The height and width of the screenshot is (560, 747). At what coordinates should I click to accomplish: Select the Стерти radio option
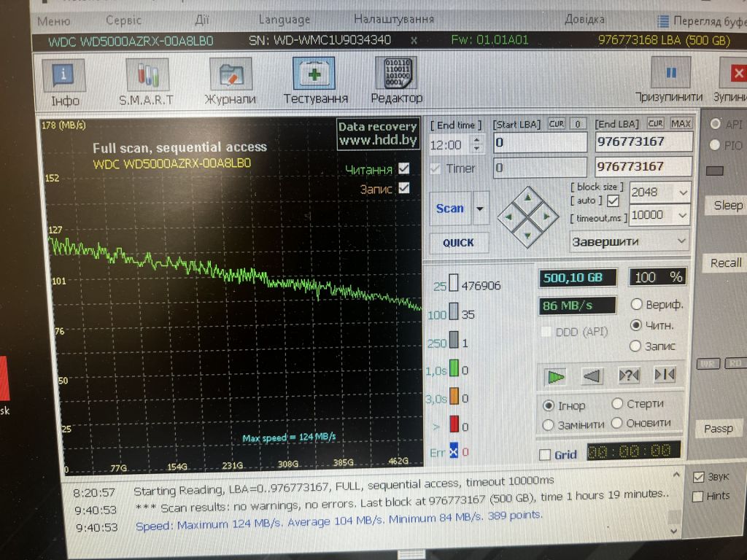point(617,404)
